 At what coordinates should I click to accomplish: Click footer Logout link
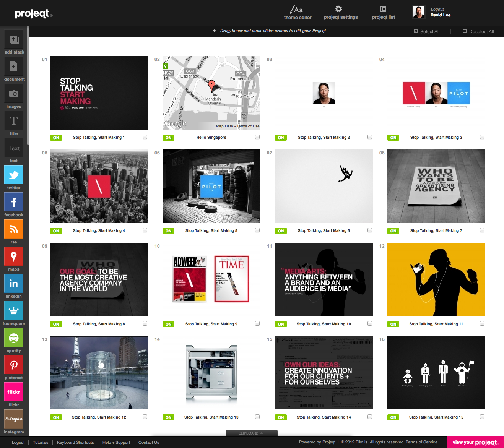pyautogui.click(x=18, y=442)
